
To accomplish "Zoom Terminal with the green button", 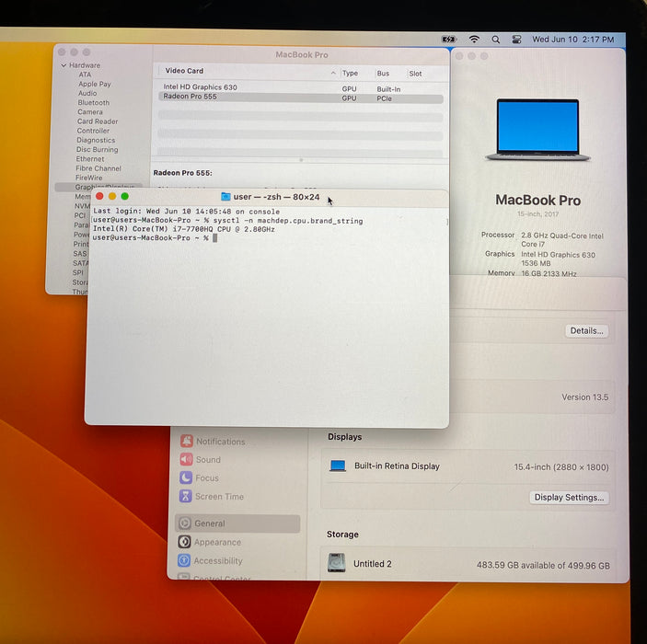I will click(x=124, y=196).
